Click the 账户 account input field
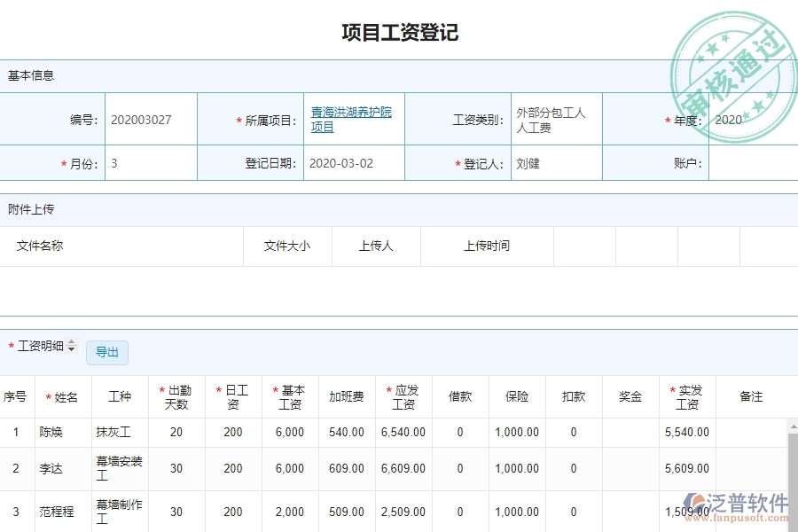 (x=754, y=163)
